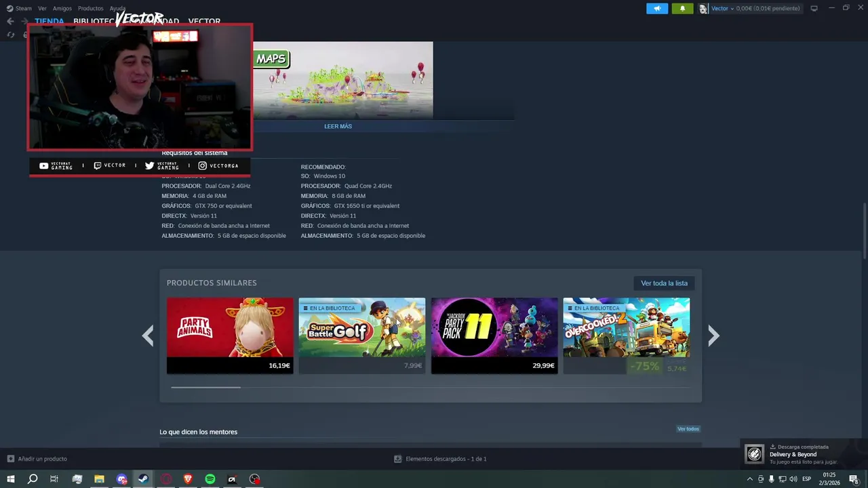This screenshot has height=488, width=868.
Task: Open the Windows Action Center notifications
Action: pyautogui.click(x=854, y=479)
